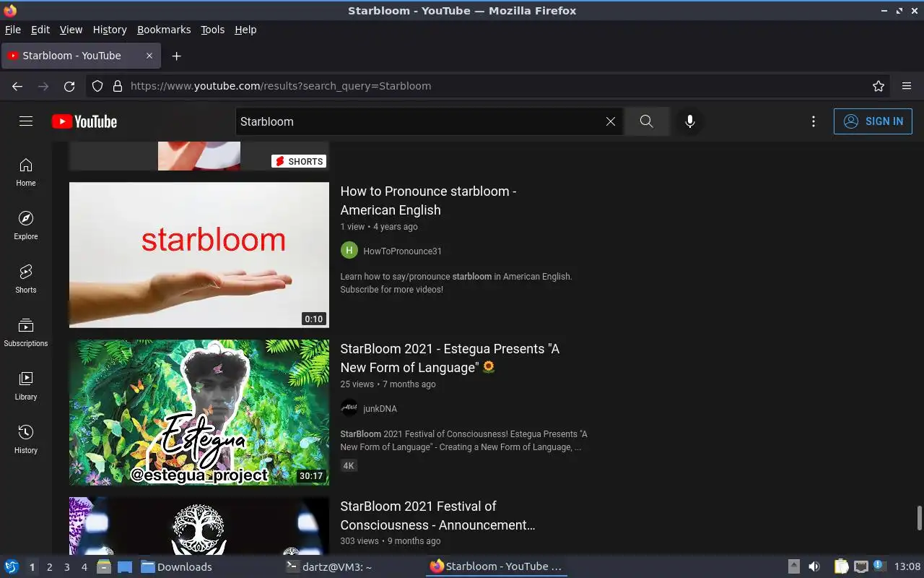Switch to workspace 2
924x578 pixels.
click(x=49, y=567)
